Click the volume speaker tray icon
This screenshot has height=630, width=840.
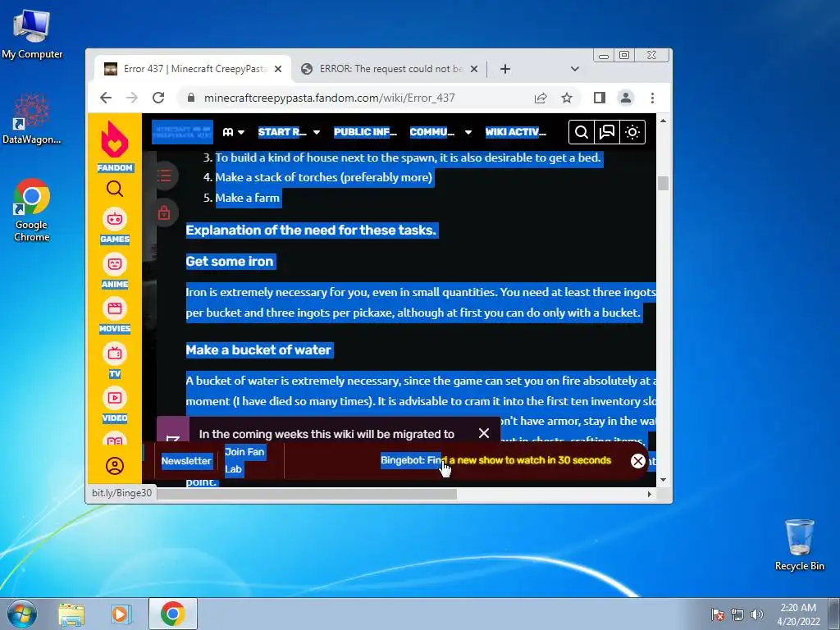pos(757,614)
